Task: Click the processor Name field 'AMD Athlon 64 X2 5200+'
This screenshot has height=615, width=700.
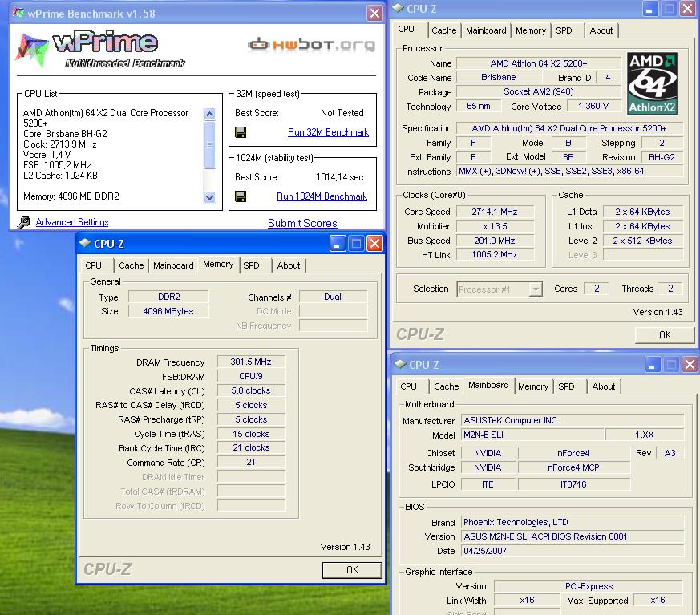Action: 538,63
